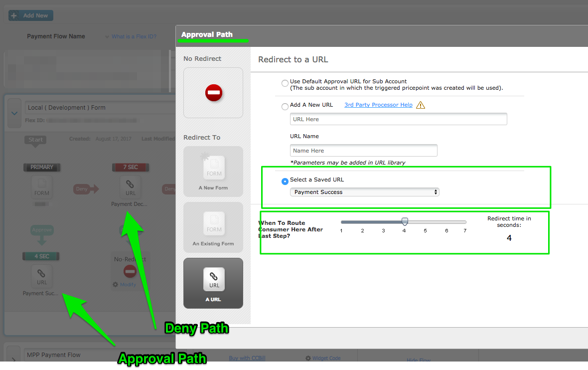Click the URL Here input field
The image size is (588, 370).
coord(398,119)
